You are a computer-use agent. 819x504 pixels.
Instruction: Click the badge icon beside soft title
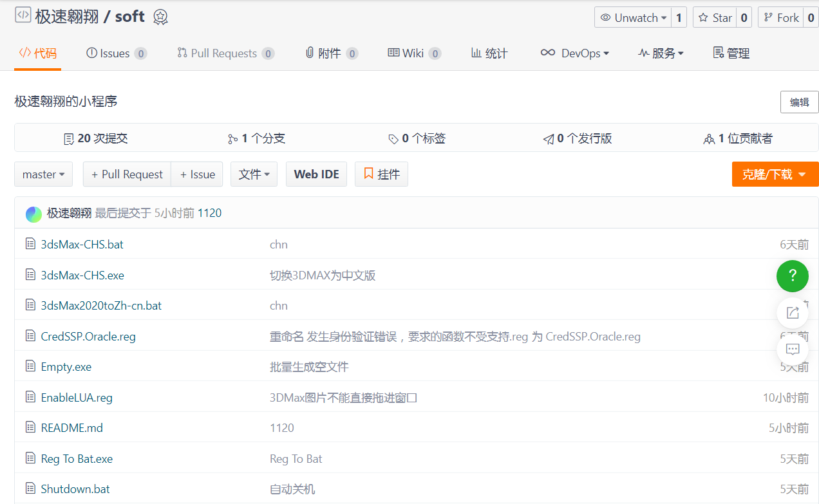(160, 17)
